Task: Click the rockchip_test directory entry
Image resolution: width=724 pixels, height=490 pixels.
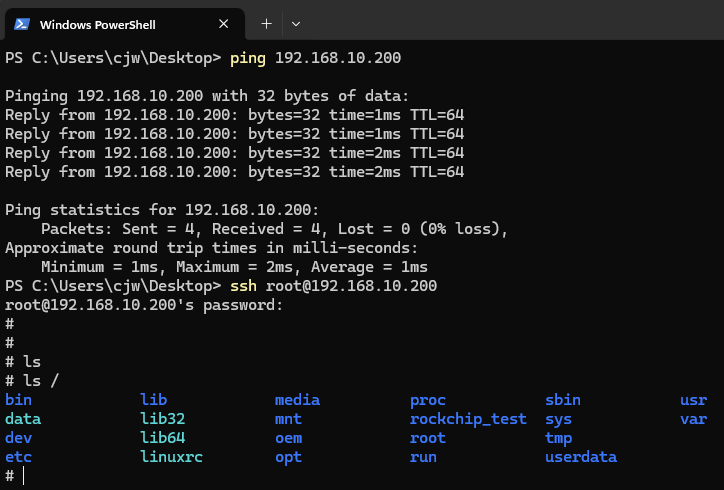Action: [x=468, y=419]
